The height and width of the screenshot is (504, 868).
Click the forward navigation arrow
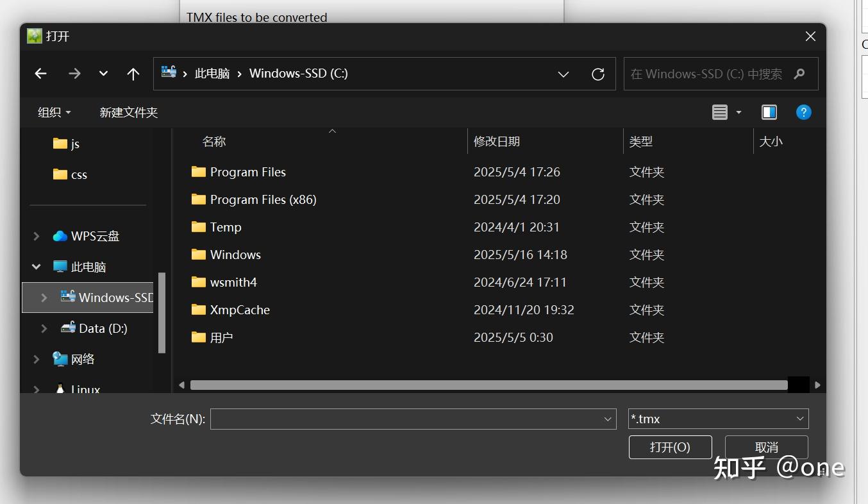point(74,73)
